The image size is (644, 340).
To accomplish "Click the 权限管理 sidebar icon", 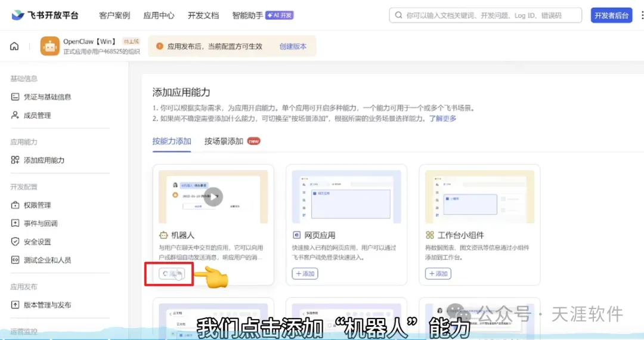I will (15, 205).
